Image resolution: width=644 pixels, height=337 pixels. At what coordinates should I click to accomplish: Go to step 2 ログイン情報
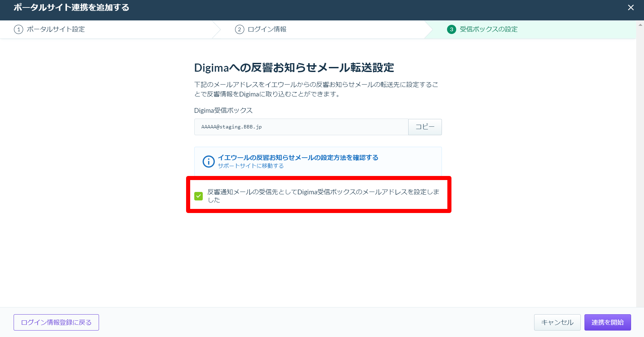(x=261, y=29)
